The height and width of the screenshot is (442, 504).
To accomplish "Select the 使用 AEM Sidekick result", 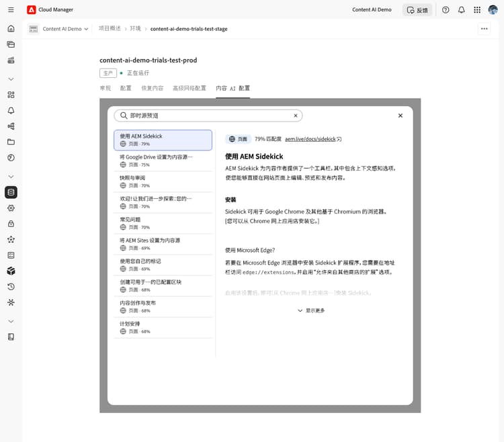I will click(x=163, y=140).
